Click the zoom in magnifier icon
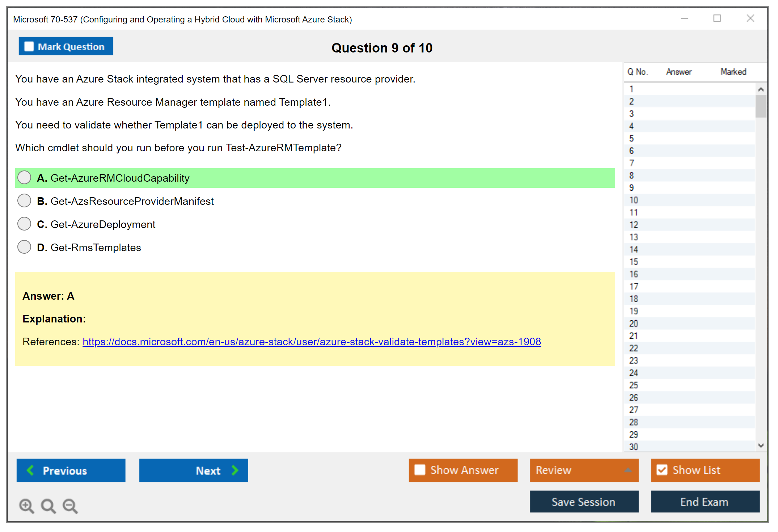 point(26,506)
